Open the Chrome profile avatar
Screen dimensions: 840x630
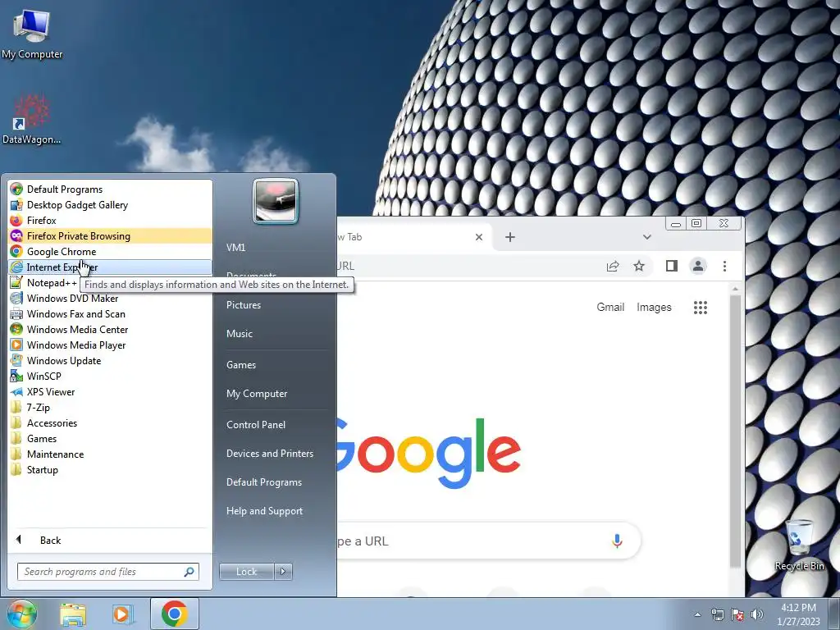click(x=698, y=266)
